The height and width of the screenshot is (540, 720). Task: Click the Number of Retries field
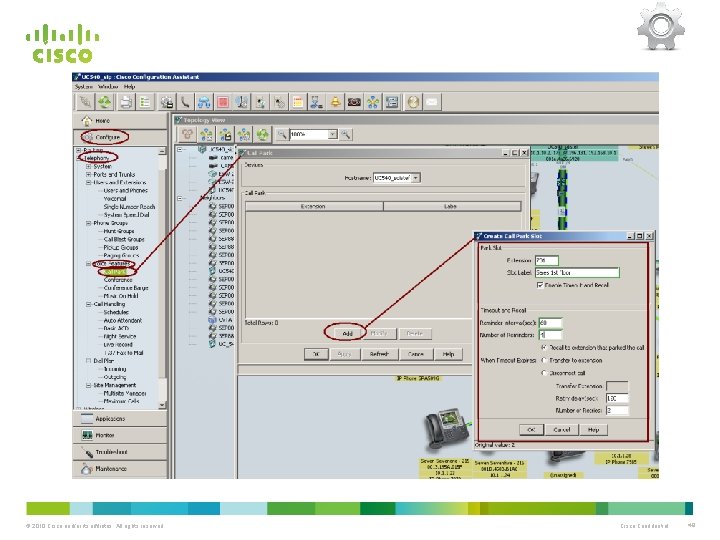pos(617,411)
